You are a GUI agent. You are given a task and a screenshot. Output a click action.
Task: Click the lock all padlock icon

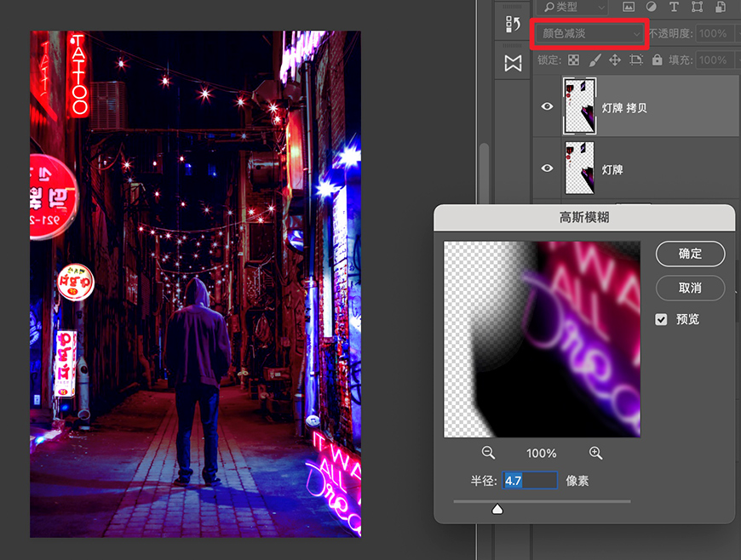(658, 60)
